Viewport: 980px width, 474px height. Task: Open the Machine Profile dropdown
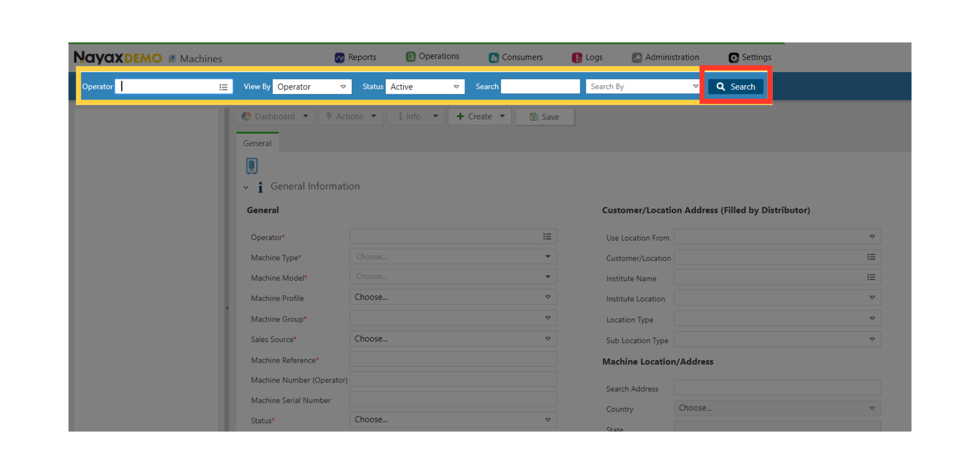point(452,297)
